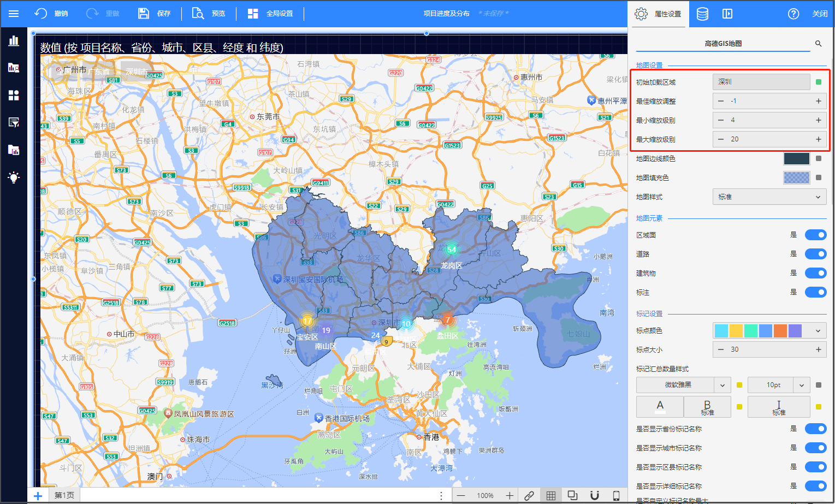Switch to the 属性设置 tab
Screen dimensions: 835x504
[x=658, y=14]
